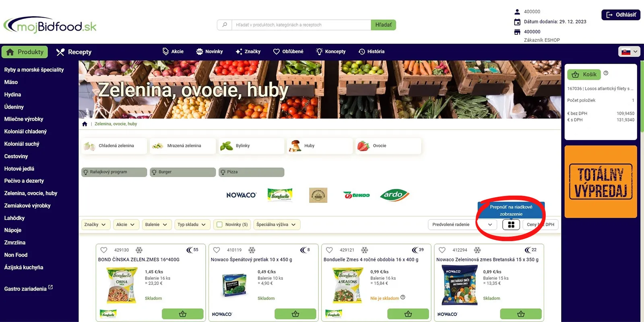Screen dimensions: 644x322
Task: Favorite the Nowaco Bretanská zmes heart
Action: [x=442, y=250]
